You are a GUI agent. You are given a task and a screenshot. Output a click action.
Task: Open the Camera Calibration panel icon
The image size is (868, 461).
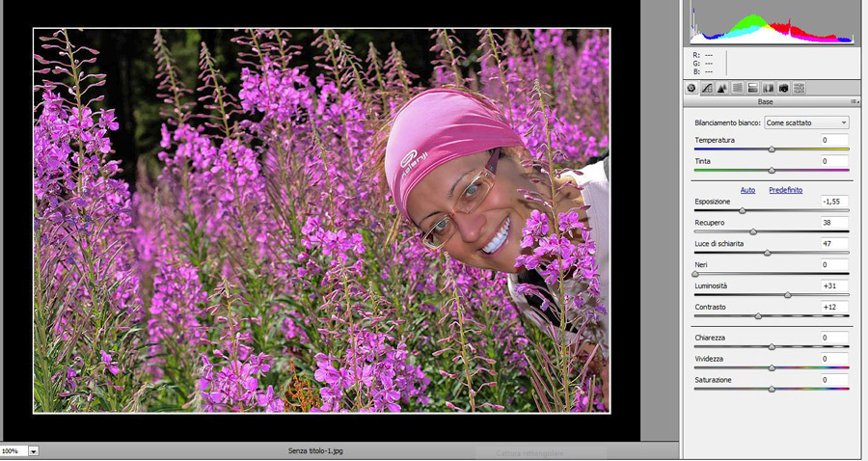point(784,88)
